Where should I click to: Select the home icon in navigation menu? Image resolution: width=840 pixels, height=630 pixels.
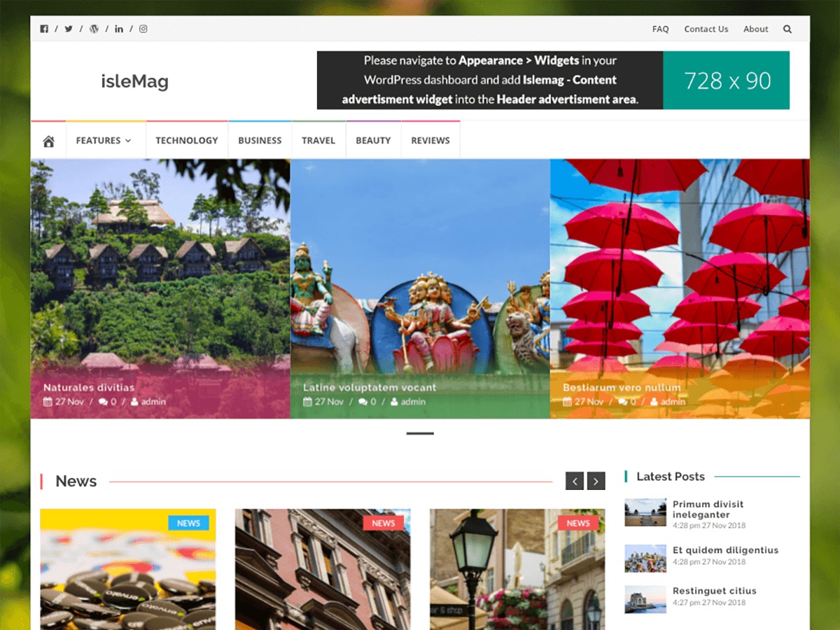click(48, 140)
